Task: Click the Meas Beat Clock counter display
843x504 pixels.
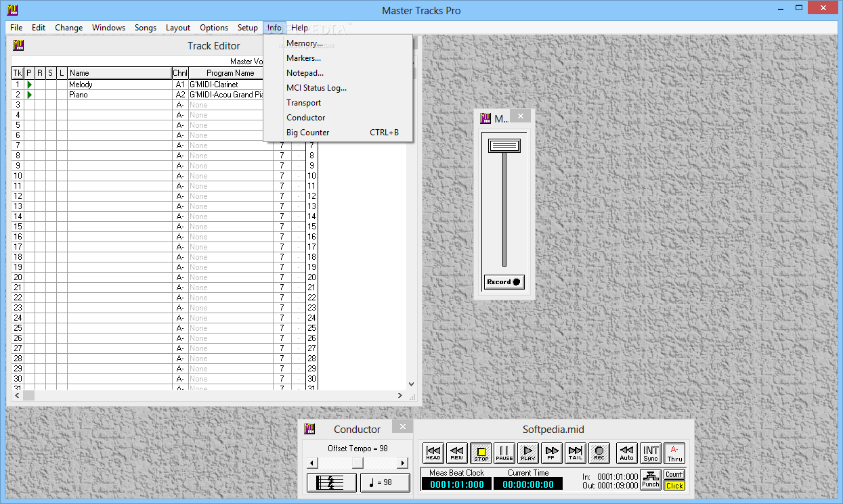Action: 457,484
